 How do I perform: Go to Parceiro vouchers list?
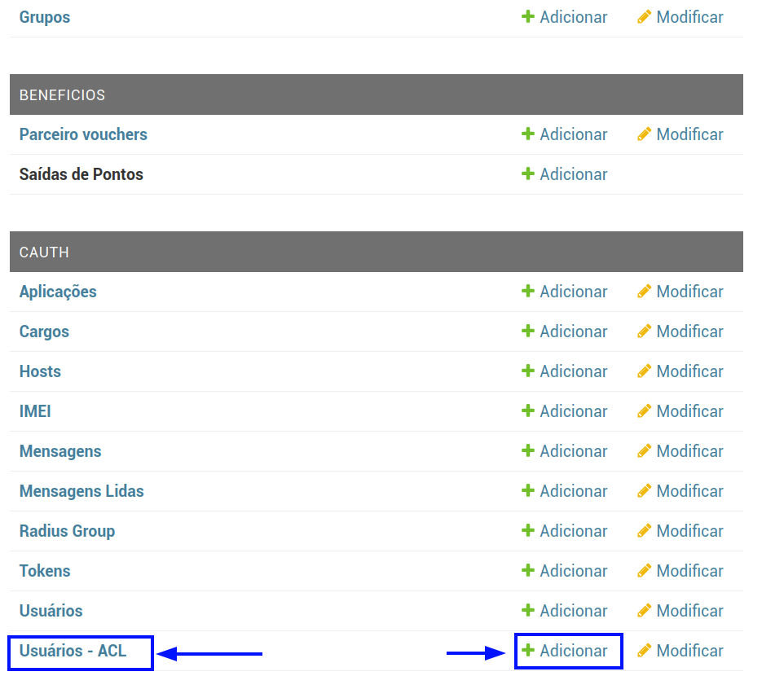pos(83,134)
